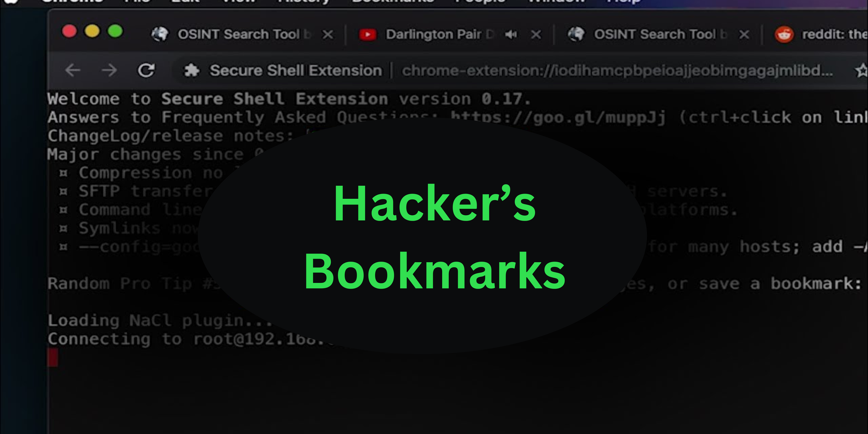Click the "version 0.17." text
This screenshot has height=434, width=868.
[465, 99]
